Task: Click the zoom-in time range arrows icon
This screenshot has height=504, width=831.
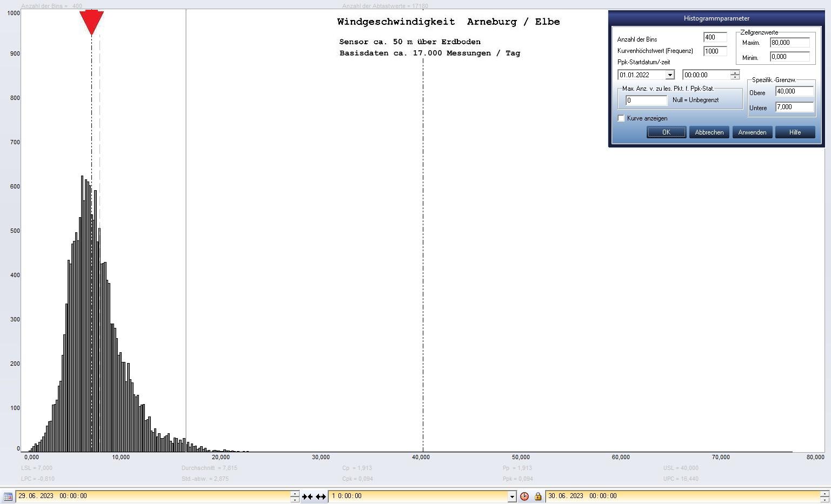Action: 307,496
